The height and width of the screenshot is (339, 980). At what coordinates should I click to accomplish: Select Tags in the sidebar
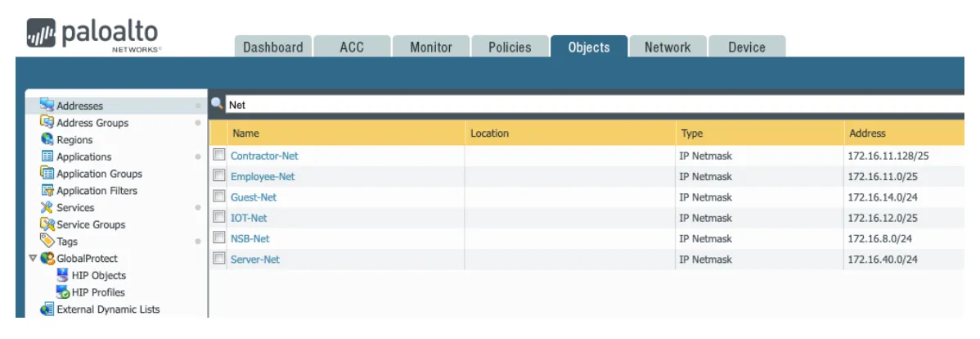pos(67,241)
